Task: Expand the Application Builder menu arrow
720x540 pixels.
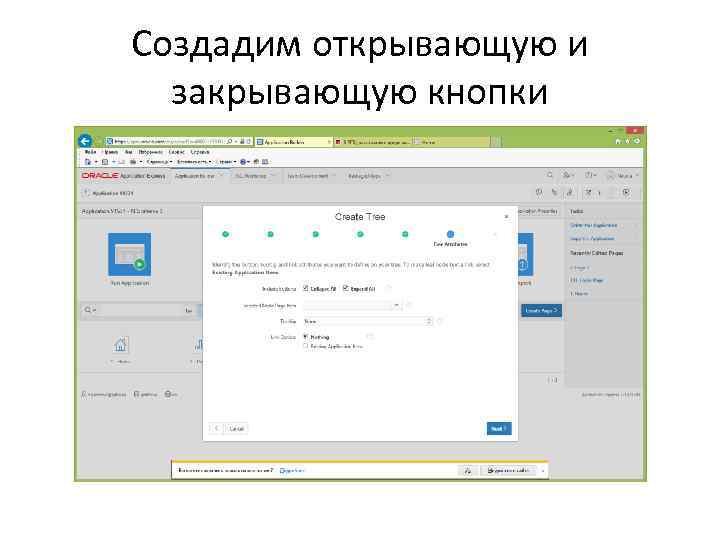Action: (221, 176)
